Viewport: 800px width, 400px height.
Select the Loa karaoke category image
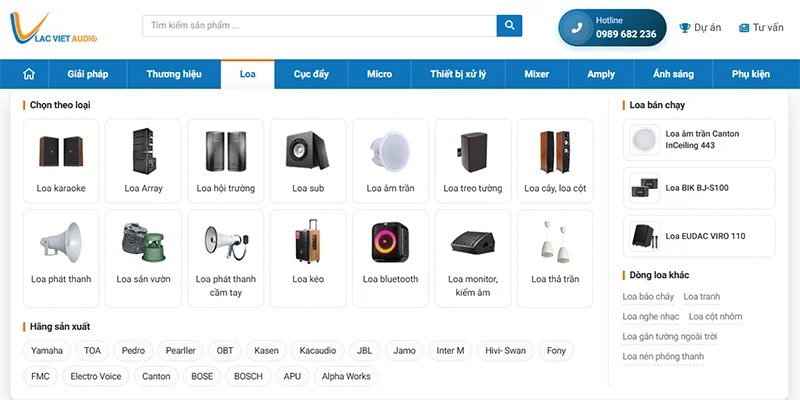pos(61,151)
